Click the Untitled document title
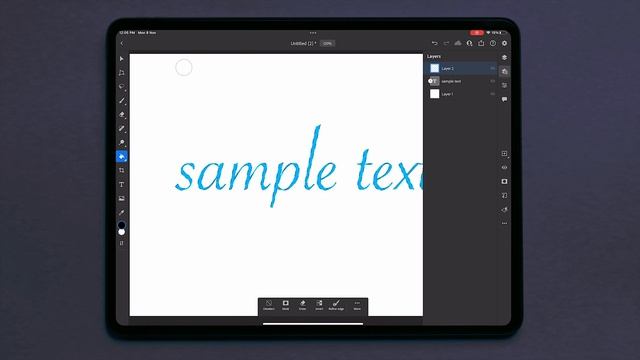Image resolution: width=640 pixels, height=360 pixels. (x=303, y=43)
